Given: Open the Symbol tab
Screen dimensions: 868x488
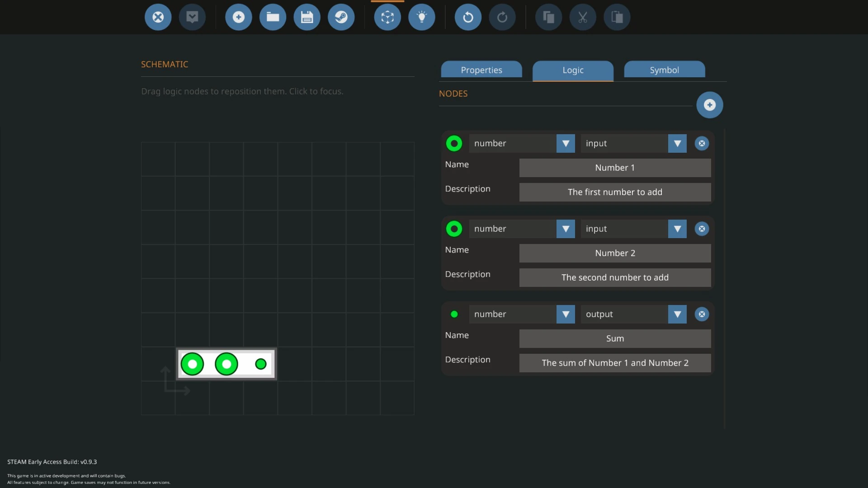Looking at the screenshot, I should [664, 70].
